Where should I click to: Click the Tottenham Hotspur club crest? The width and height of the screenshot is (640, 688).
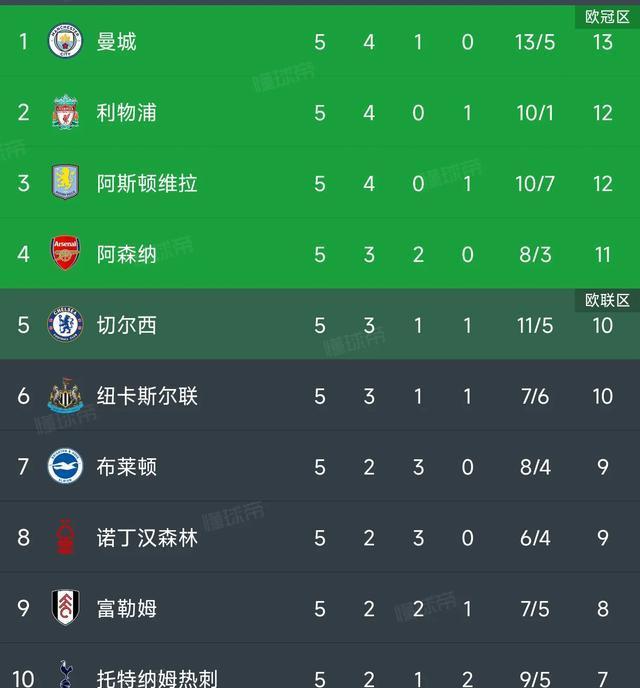point(66,676)
